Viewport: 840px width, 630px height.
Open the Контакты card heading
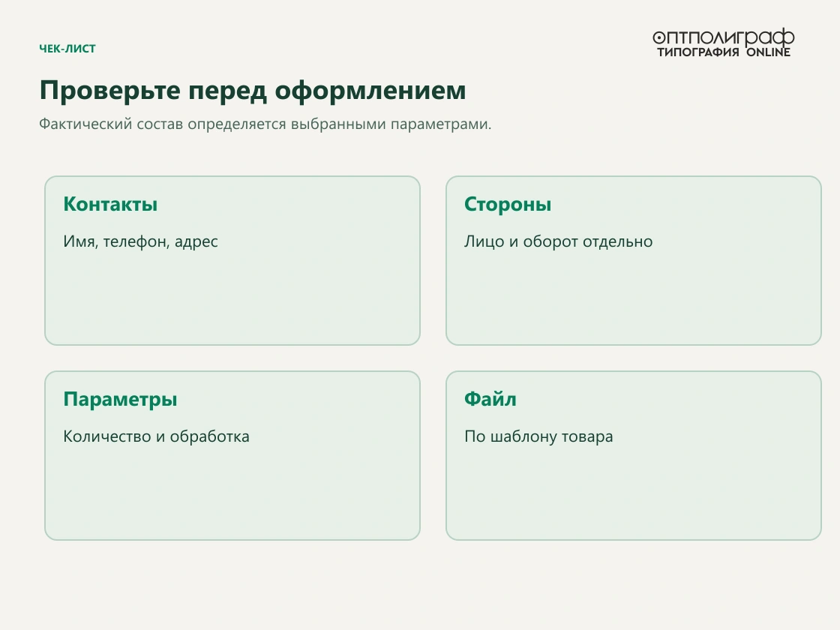(x=110, y=204)
